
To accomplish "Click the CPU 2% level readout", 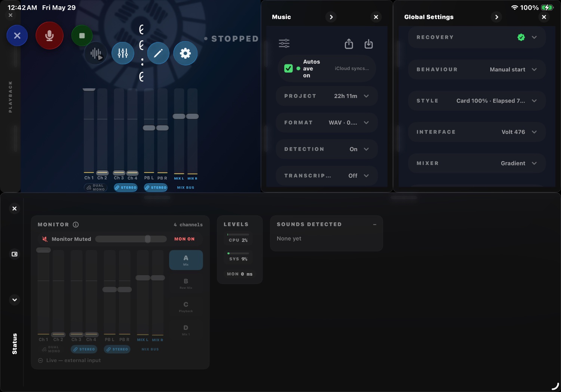I will pos(238,240).
